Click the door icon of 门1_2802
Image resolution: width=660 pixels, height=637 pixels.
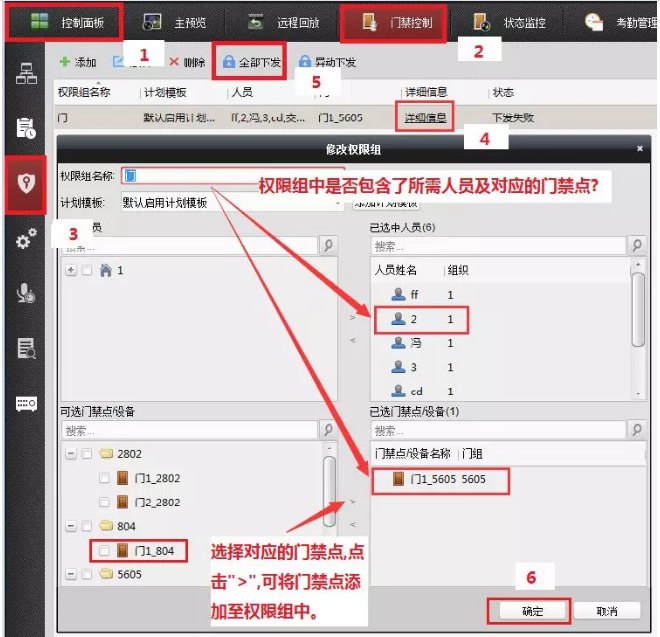pos(122,478)
